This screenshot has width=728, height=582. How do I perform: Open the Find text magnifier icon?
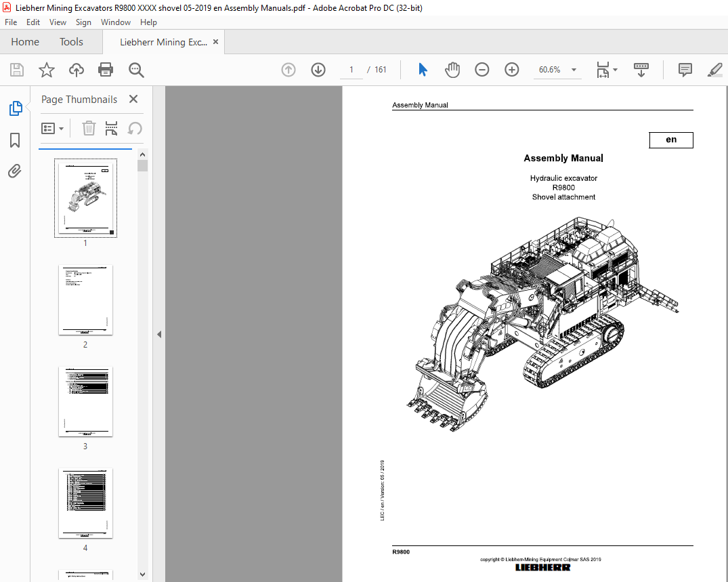136,70
